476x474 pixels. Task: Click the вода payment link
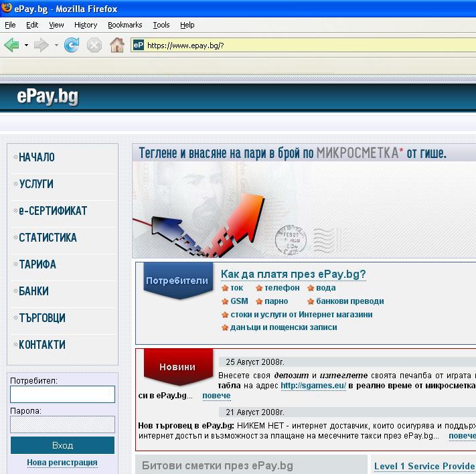click(326, 288)
